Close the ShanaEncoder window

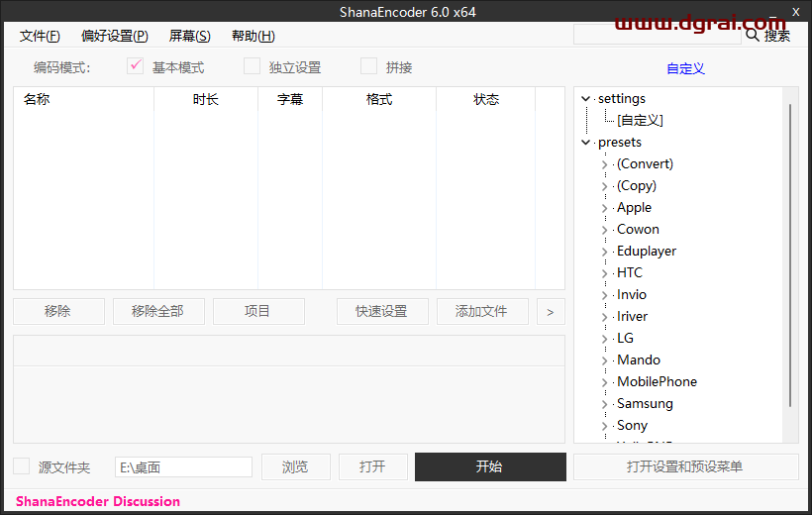796,12
